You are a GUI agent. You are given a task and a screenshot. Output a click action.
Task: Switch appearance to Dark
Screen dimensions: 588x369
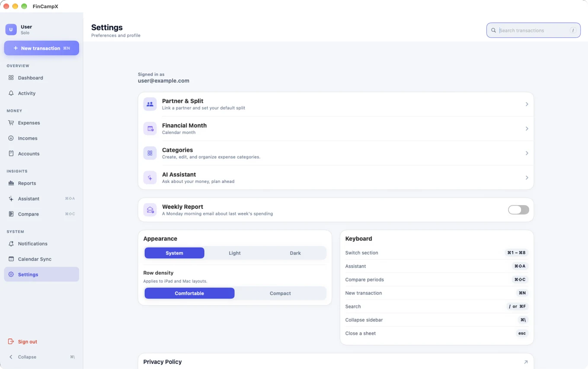click(x=295, y=253)
